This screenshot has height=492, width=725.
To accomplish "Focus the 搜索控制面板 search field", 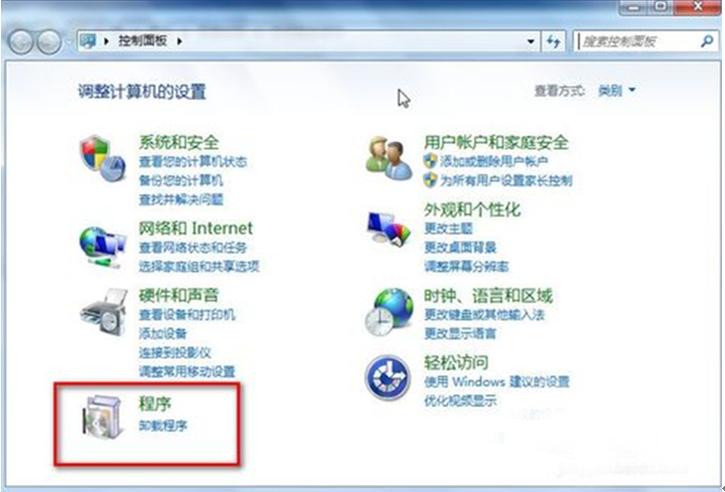I will [638, 42].
